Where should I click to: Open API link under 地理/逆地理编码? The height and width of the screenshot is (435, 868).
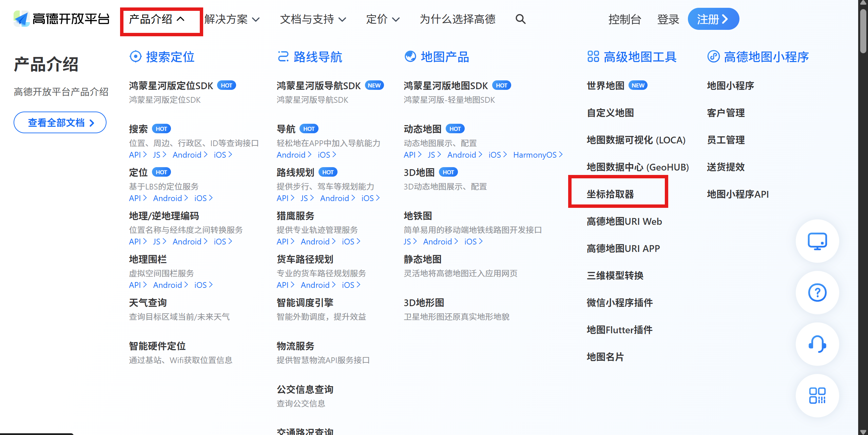[x=138, y=242]
